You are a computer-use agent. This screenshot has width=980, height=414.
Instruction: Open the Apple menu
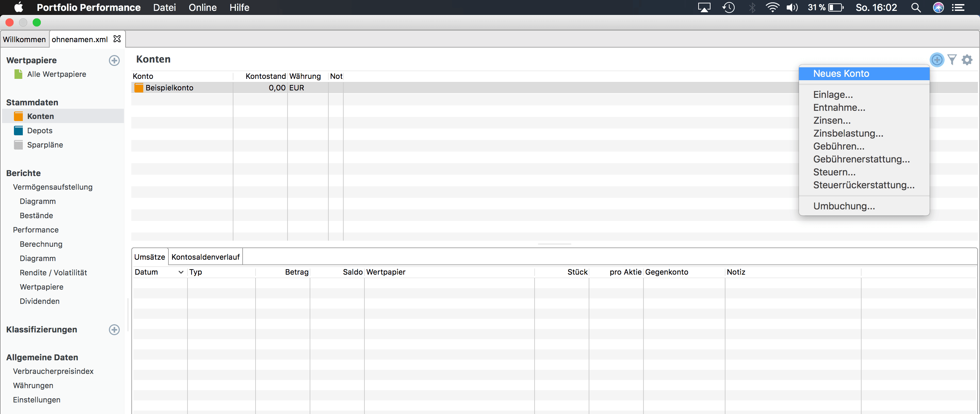[18, 7]
